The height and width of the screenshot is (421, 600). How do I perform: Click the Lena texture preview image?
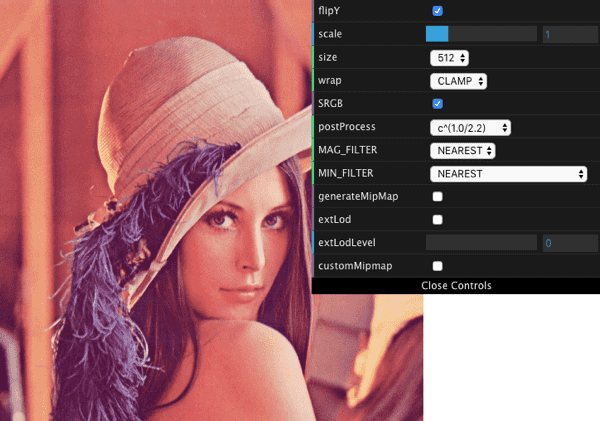pyautogui.click(x=212, y=210)
